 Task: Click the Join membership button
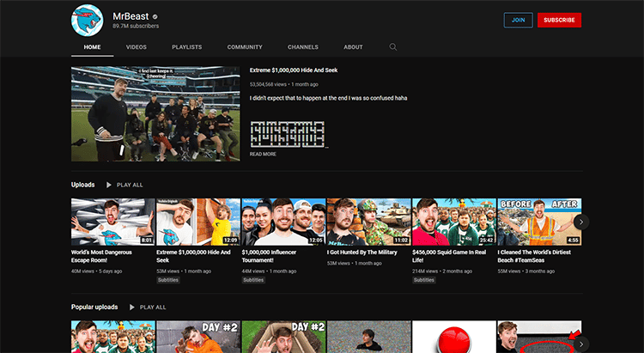tap(518, 20)
